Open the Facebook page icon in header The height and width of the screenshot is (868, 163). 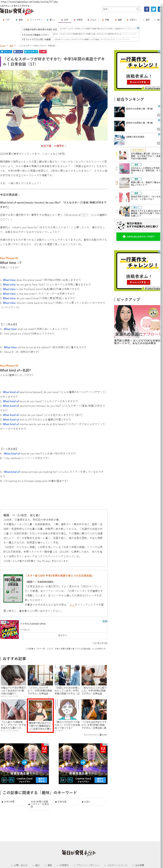click(x=147, y=9)
